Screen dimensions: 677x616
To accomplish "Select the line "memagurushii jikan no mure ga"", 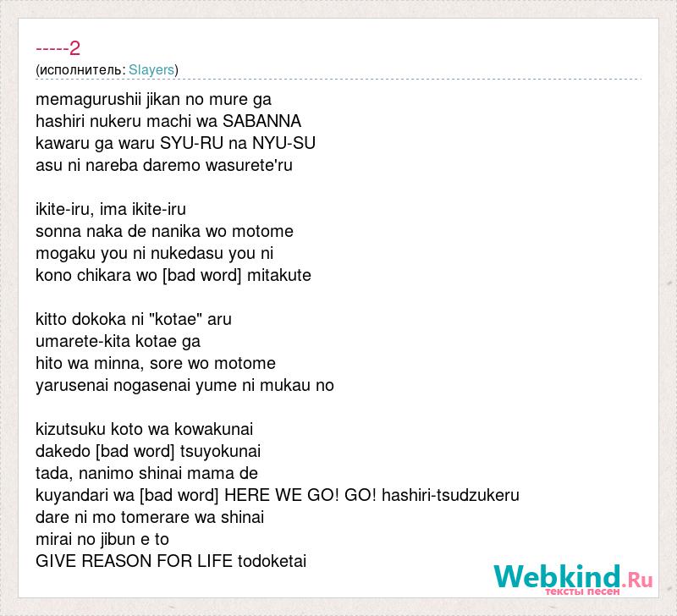I will point(153,100).
